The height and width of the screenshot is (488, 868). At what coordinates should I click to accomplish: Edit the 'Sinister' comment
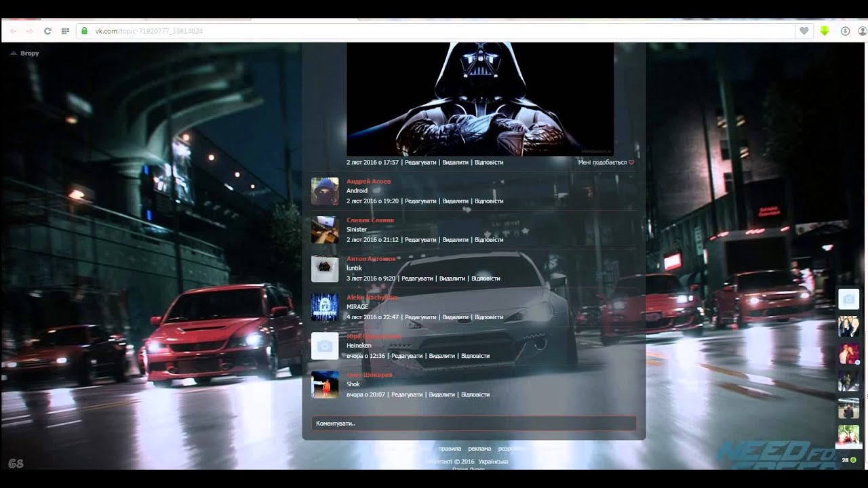420,240
